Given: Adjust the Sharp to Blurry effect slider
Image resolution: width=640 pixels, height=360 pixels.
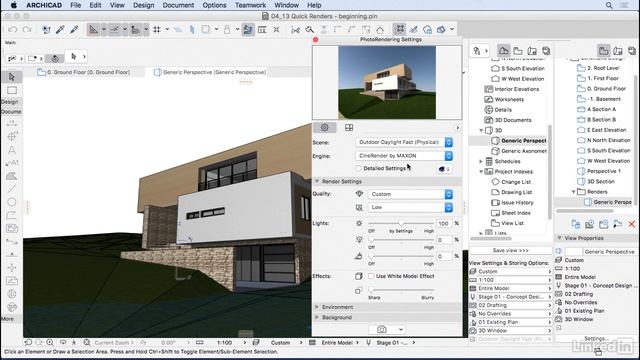Looking at the screenshot, I should [400, 290].
